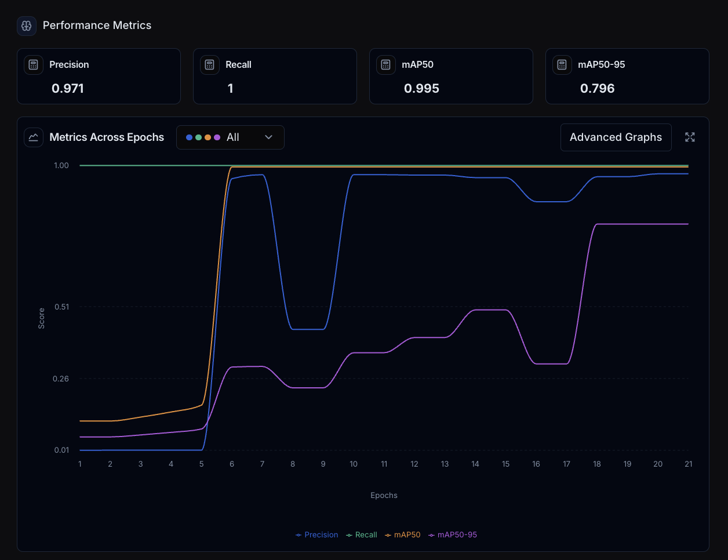Toggle visibility of the mAP50-95 series
This screenshot has height=560, width=728.
click(453, 534)
